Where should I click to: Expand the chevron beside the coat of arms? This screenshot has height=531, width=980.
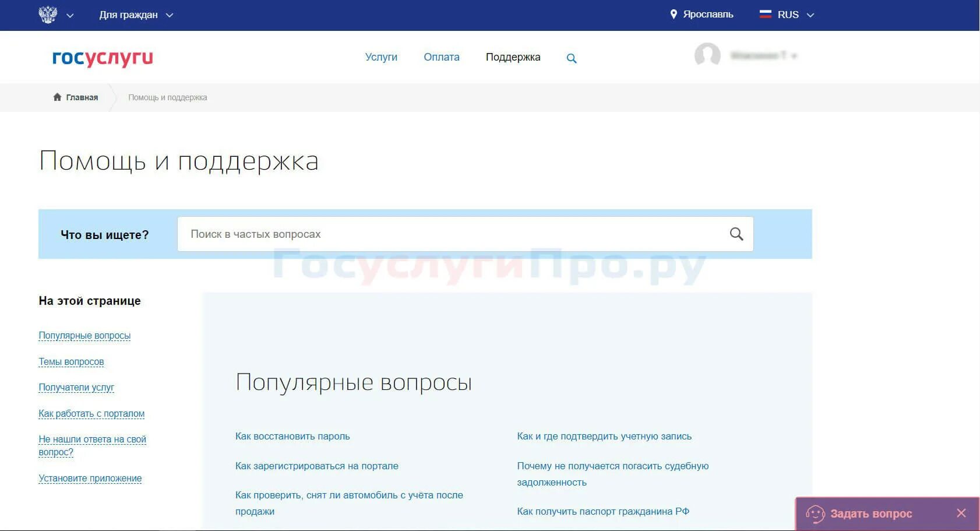coord(70,16)
